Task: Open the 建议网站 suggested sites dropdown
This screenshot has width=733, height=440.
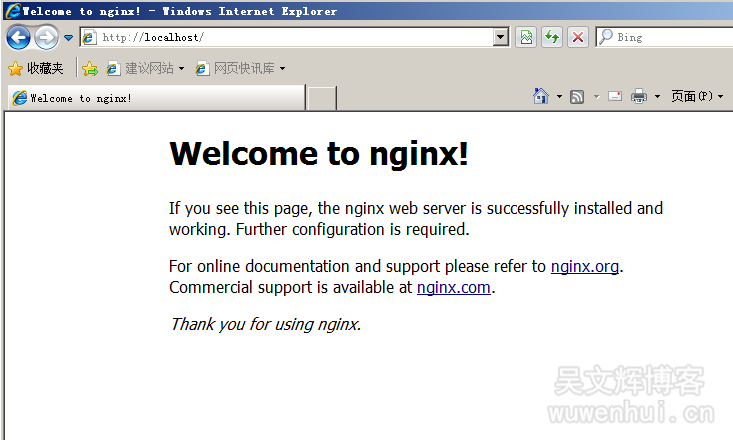Action: click(146, 68)
